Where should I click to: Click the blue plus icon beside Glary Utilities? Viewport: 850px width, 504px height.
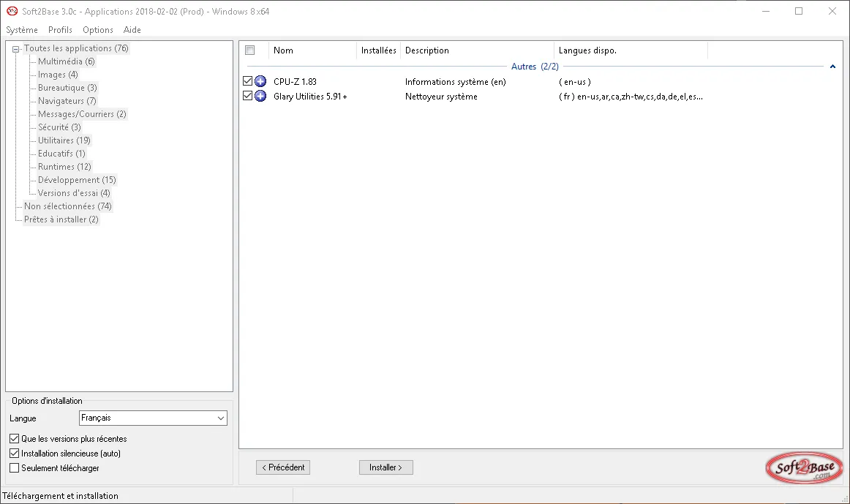pyautogui.click(x=260, y=96)
